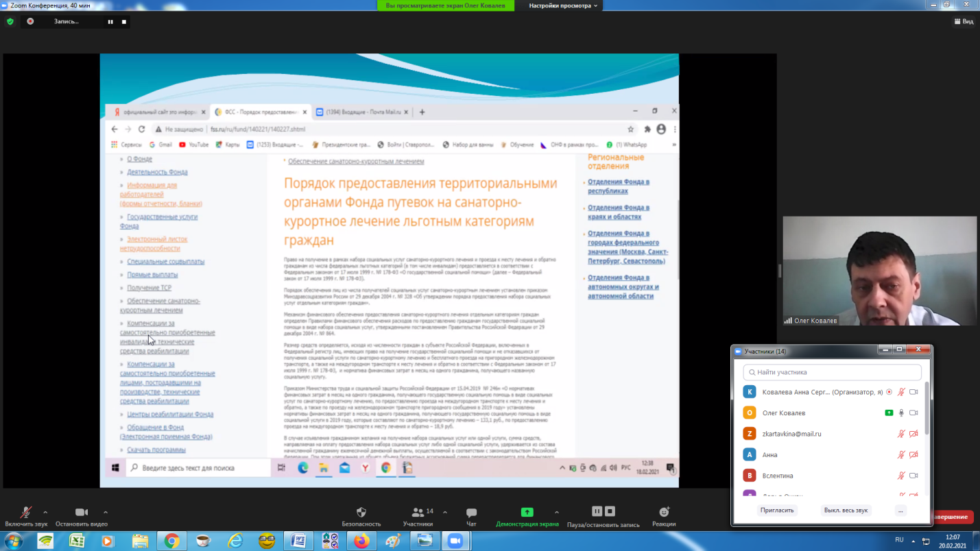Open the Chat panel from the toolbar
The image size is (980, 551).
[x=471, y=513]
